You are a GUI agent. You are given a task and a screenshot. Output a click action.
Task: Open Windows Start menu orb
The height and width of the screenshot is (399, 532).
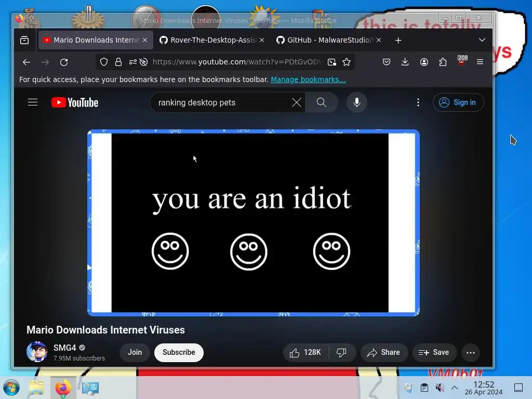pos(11,388)
